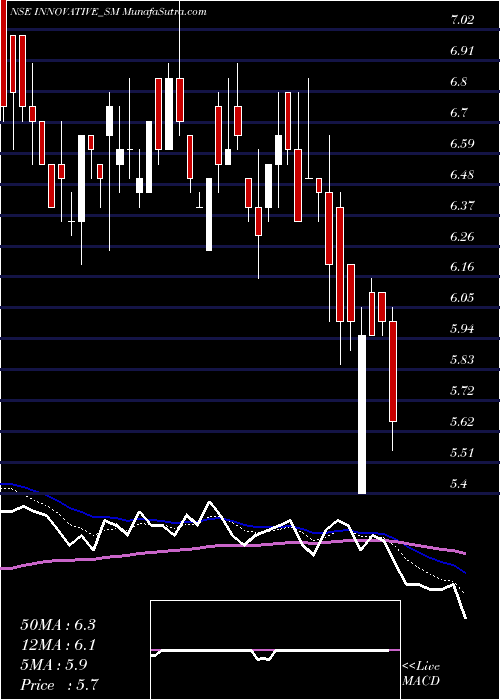Image resolution: width=500 pixels, height=700 pixels.
Task: Click the 6.59 price axis label
Action: click(x=462, y=143)
